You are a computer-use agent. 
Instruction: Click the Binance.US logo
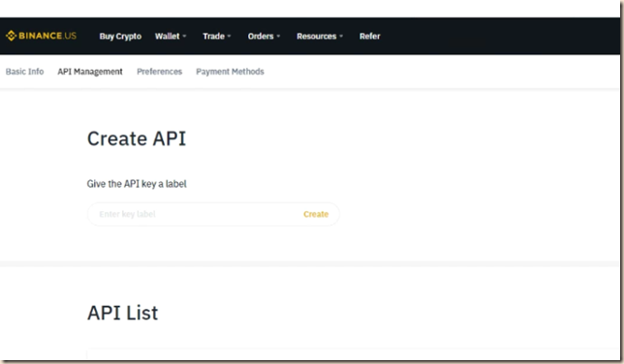coord(41,36)
